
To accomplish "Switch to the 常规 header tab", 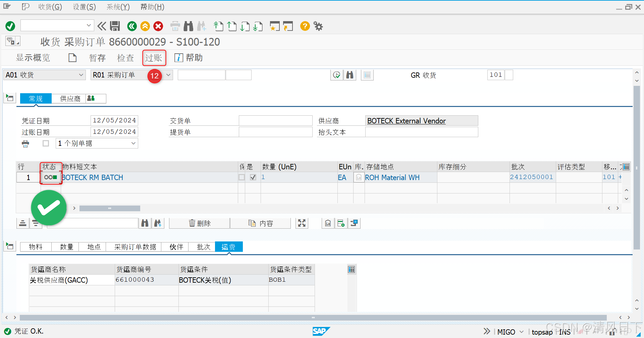I will coord(36,99).
